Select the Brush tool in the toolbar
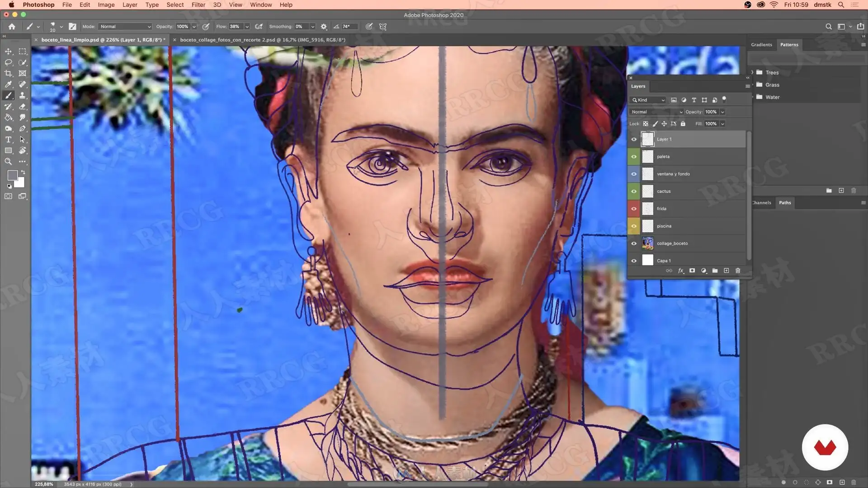The width and height of the screenshot is (868, 488). [x=8, y=95]
